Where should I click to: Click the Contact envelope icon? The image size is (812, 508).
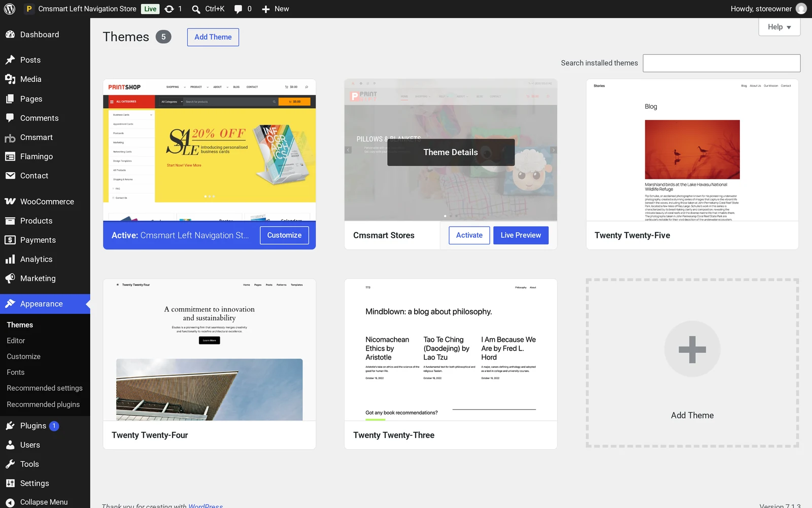(10, 176)
